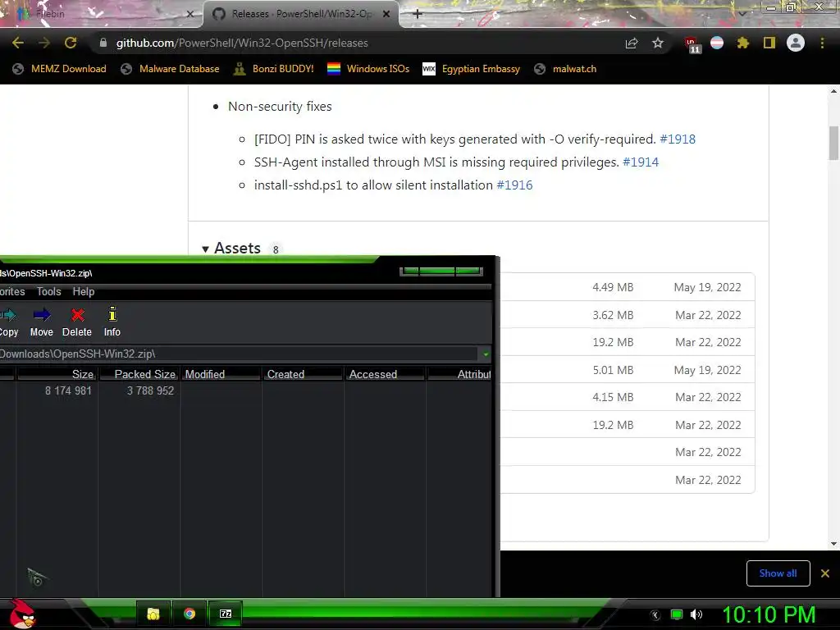
Task: Click the striped flag extension icon
Action: point(717,43)
